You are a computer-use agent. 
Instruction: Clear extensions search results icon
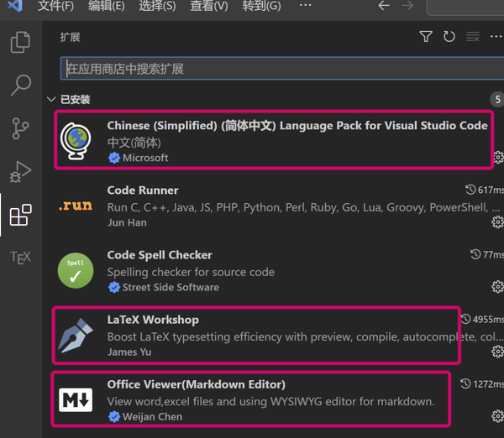(472, 37)
